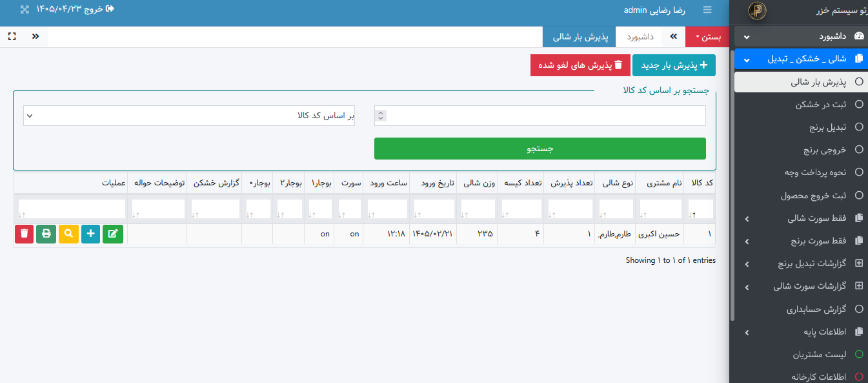This screenshot has height=383, width=868.
Task: Click the plus-box icon beside گزارشات تبدیل برنج
Action: [x=859, y=264]
